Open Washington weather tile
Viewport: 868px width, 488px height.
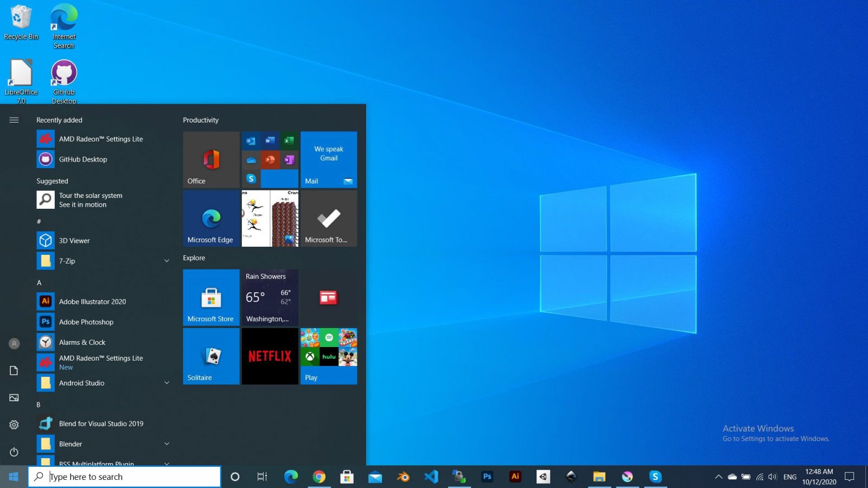pos(270,298)
